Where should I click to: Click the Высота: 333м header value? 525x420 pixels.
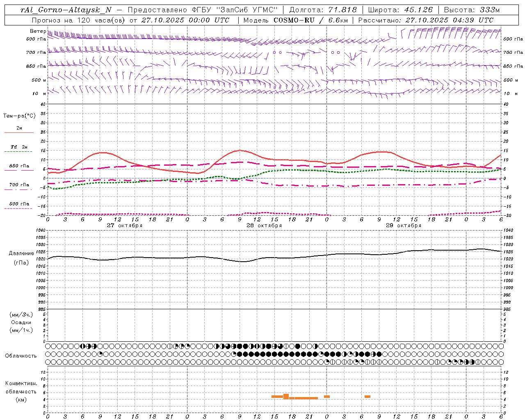tap(472, 10)
